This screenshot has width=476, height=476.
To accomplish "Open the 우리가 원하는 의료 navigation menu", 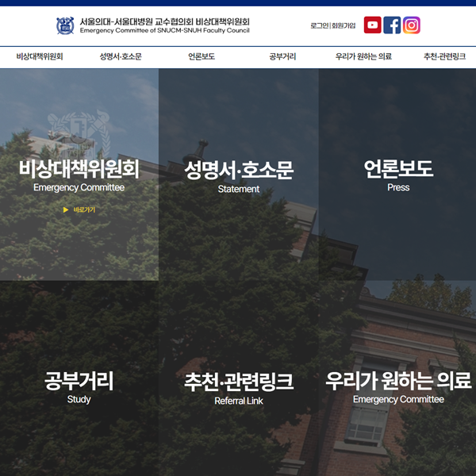I will 363,56.
